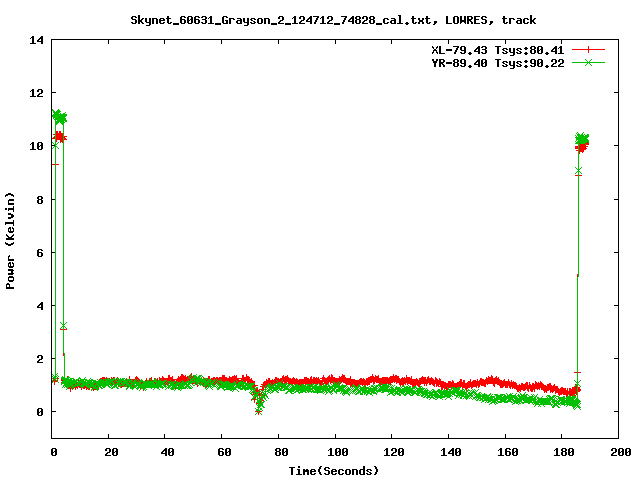Click y-axis tick label 4
The width and height of the screenshot is (640, 480).
tap(40, 306)
